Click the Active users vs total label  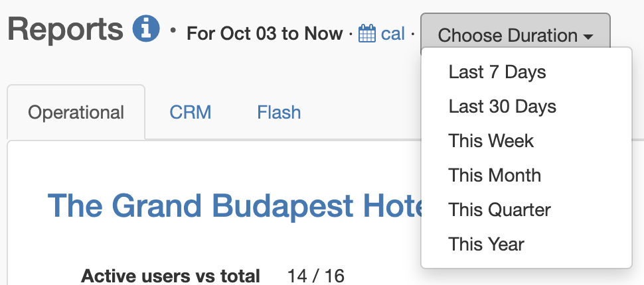point(170,276)
